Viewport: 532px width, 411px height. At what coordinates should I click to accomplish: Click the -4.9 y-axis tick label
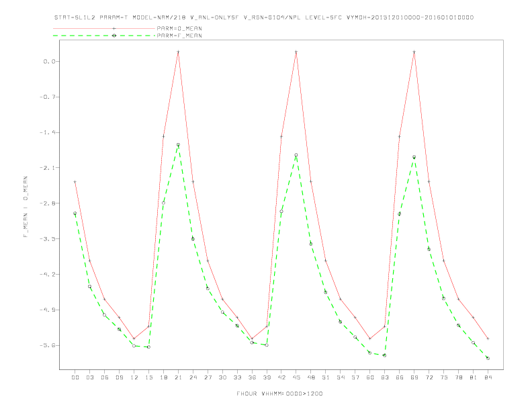(x=48, y=310)
